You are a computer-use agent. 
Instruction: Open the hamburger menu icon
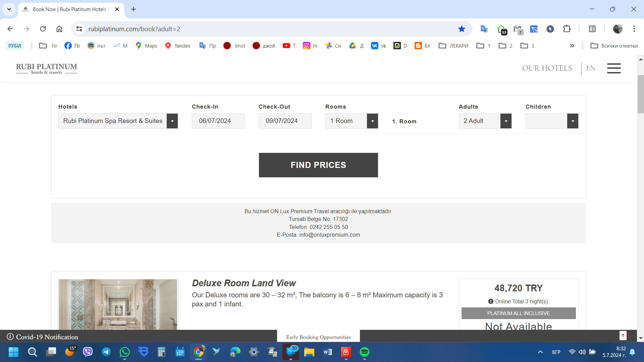613,68
